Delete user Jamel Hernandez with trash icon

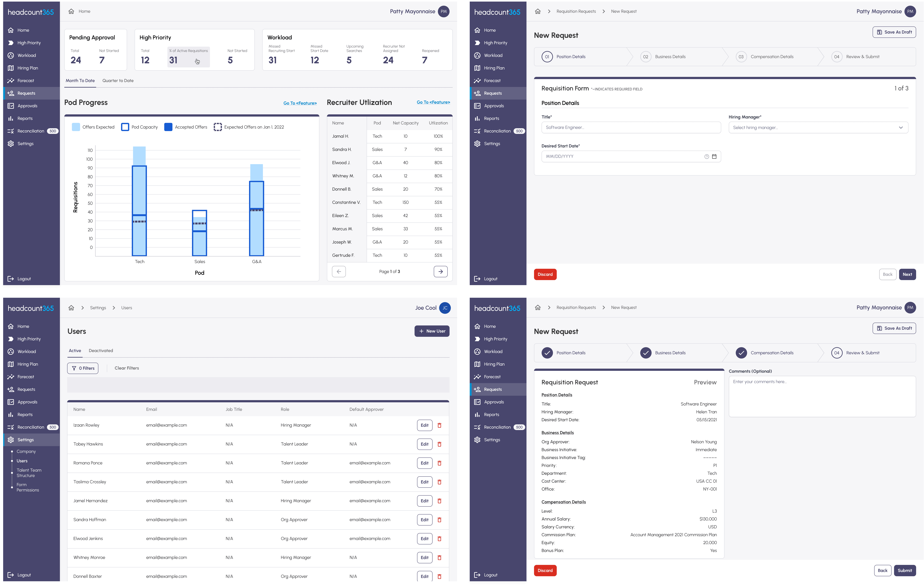click(439, 501)
